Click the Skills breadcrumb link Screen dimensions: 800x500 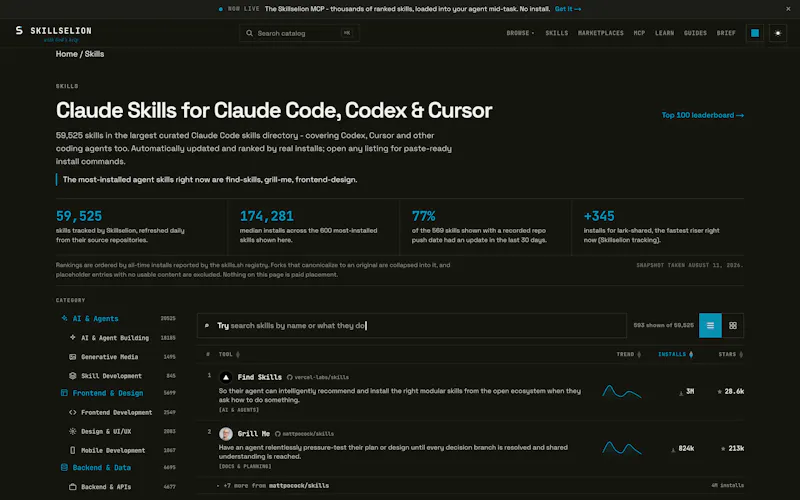pyautogui.click(x=94, y=54)
